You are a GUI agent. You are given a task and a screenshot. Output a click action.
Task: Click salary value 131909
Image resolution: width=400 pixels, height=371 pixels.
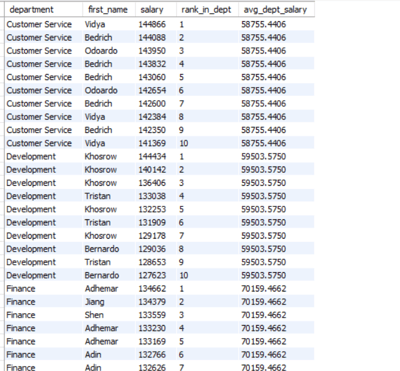tap(152, 223)
